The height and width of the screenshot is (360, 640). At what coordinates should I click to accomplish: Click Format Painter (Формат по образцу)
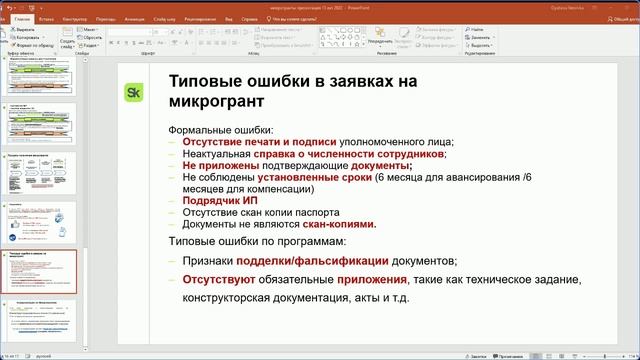pyautogui.click(x=32, y=45)
